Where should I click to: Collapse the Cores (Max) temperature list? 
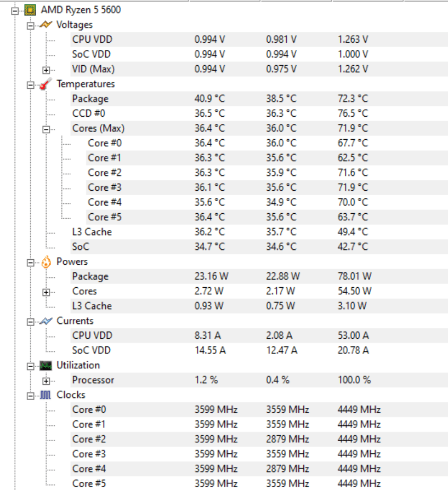coord(46,129)
